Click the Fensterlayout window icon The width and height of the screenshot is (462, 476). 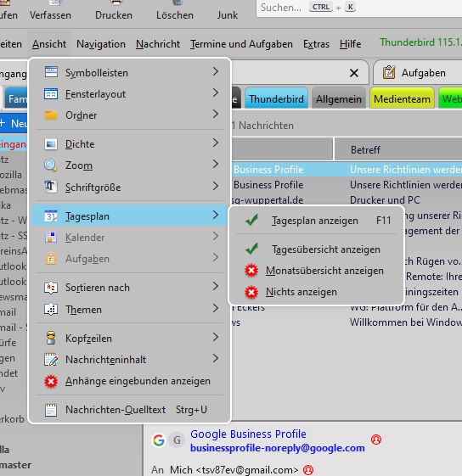[x=51, y=94]
